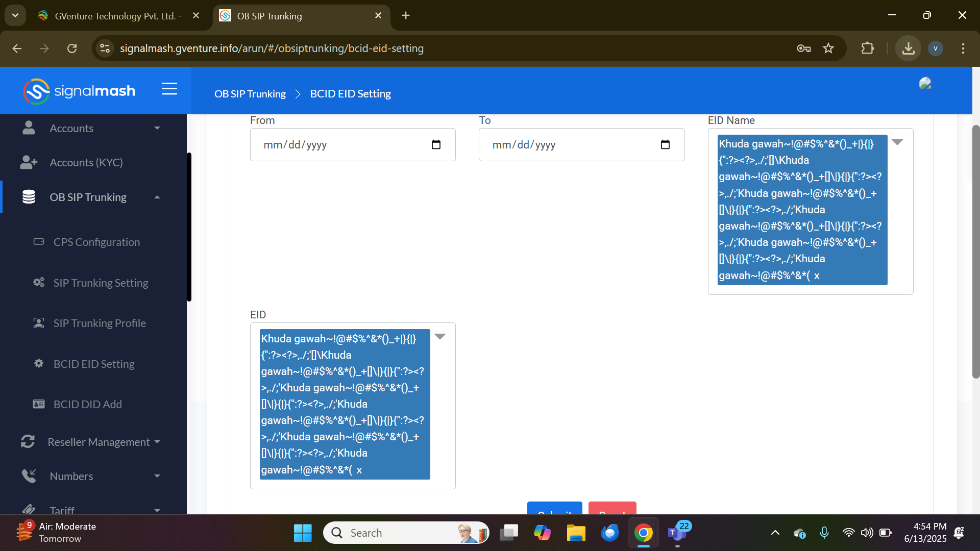
Task: Click OB SIP Trunking breadcrumb link
Action: pos(250,94)
